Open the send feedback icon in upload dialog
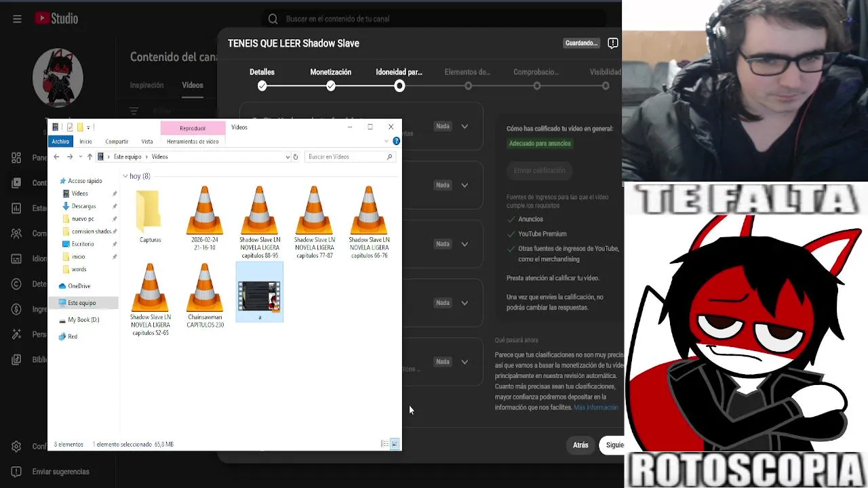This screenshot has height=488, width=868. pyautogui.click(x=612, y=43)
